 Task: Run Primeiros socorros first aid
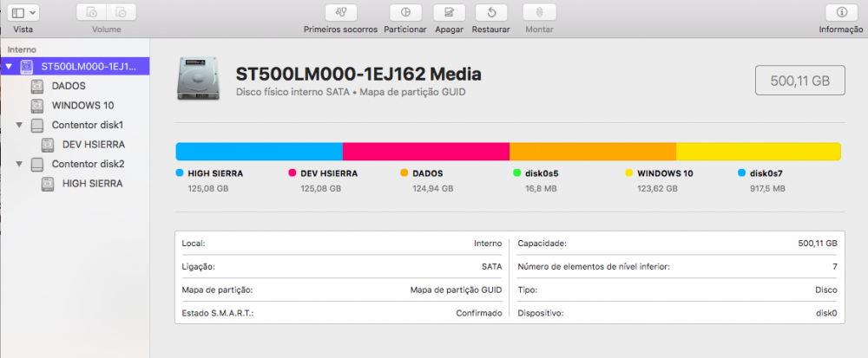(x=340, y=12)
